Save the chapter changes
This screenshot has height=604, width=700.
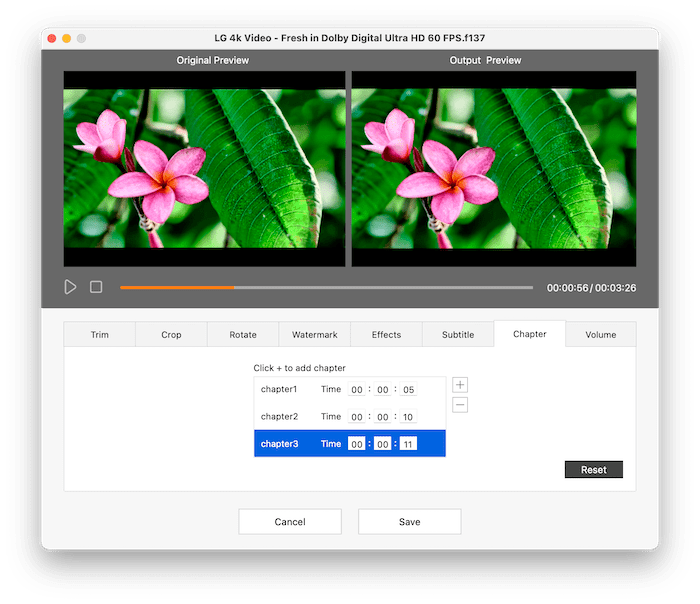[409, 522]
